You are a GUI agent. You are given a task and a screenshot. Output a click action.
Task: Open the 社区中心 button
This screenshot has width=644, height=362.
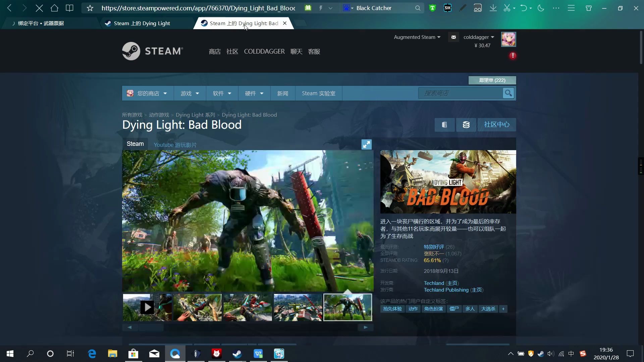pyautogui.click(x=497, y=125)
